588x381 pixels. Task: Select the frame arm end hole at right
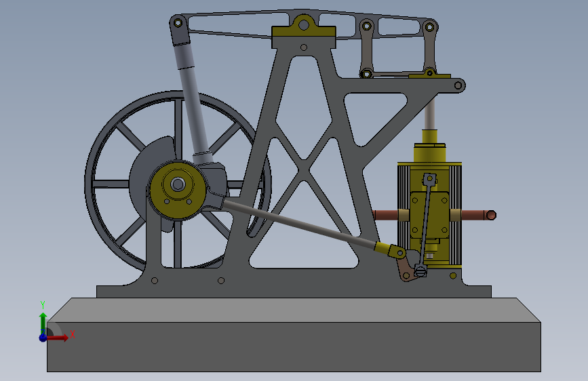[x=458, y=85]
